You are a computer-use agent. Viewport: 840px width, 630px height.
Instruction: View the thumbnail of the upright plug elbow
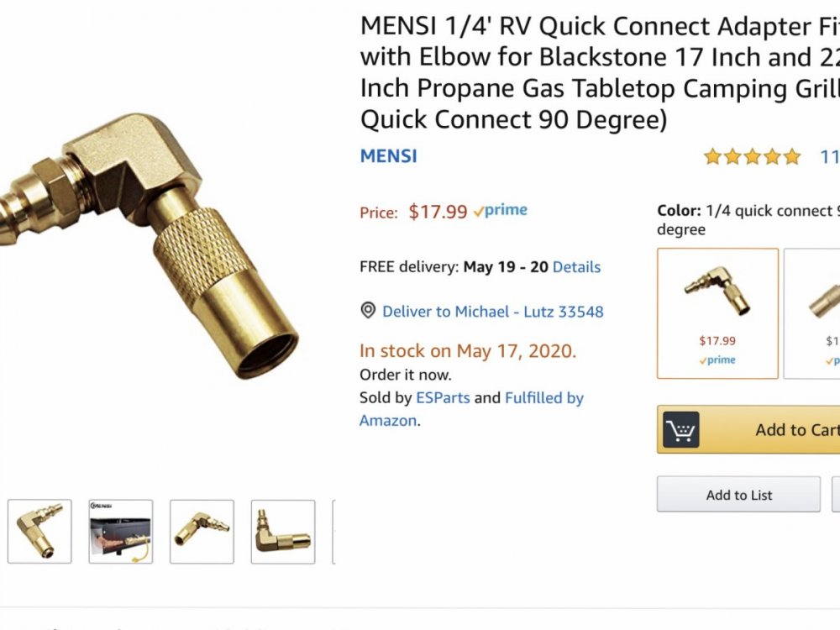(282, 532)
